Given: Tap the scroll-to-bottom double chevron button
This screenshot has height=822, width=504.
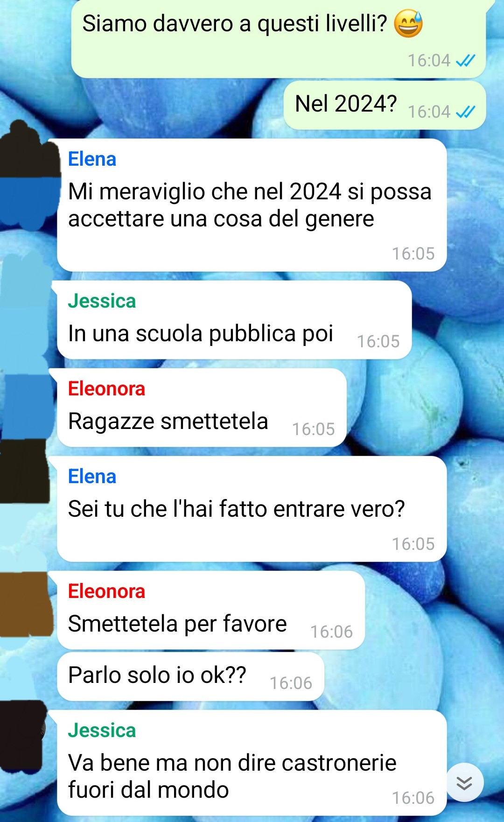Looking at the screenshot, I should (x=464, y=783).
